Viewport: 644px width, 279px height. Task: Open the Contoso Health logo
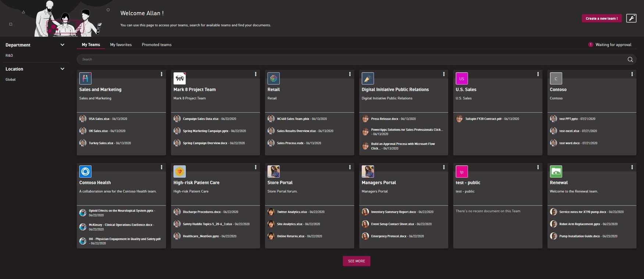coord(85,172)
